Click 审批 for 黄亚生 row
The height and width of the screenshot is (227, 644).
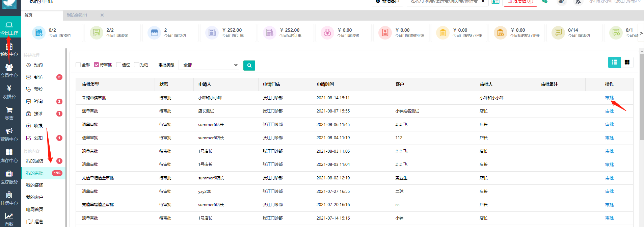609,178
